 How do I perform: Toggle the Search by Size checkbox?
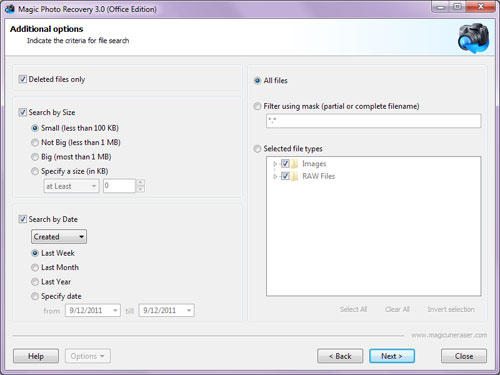coord(22,112)
